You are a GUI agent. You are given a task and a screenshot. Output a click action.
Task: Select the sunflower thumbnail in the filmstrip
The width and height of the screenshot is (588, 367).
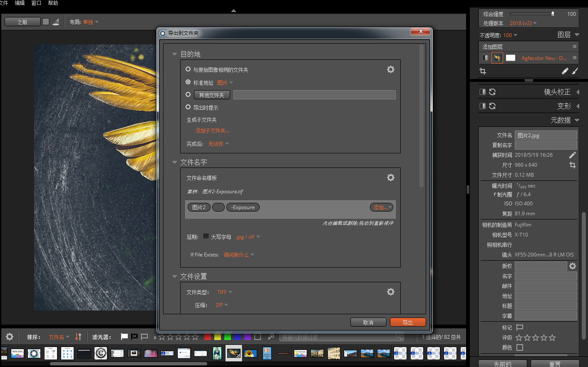click(x=250, y=353)
